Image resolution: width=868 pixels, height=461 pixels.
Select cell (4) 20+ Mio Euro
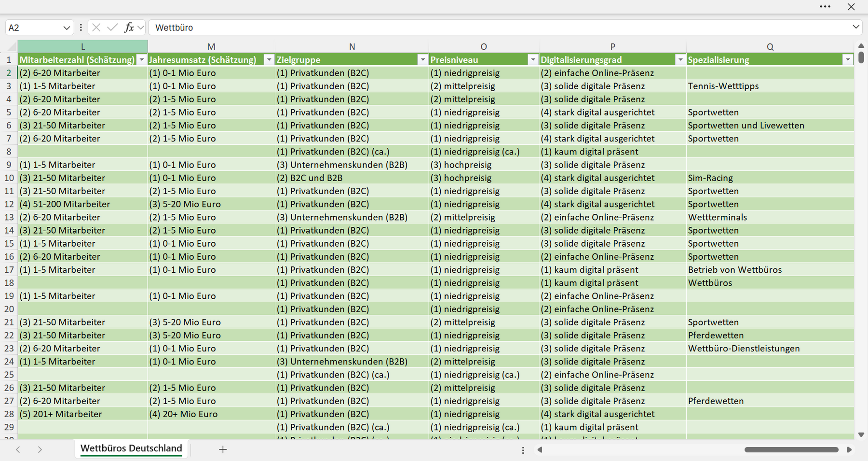click(211, 414)
